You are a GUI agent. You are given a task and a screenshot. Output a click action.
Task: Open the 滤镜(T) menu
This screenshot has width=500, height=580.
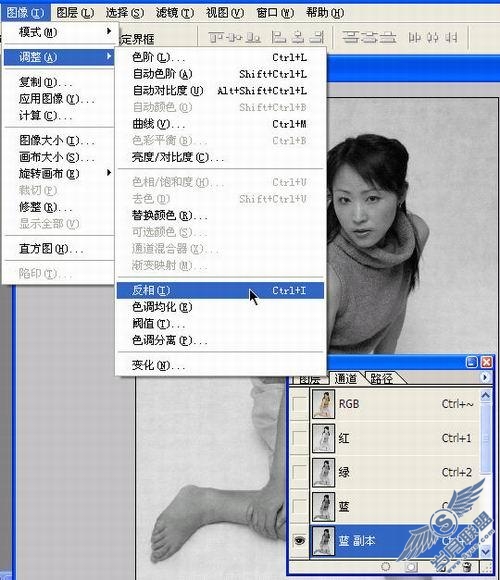(x=175, y=13)
